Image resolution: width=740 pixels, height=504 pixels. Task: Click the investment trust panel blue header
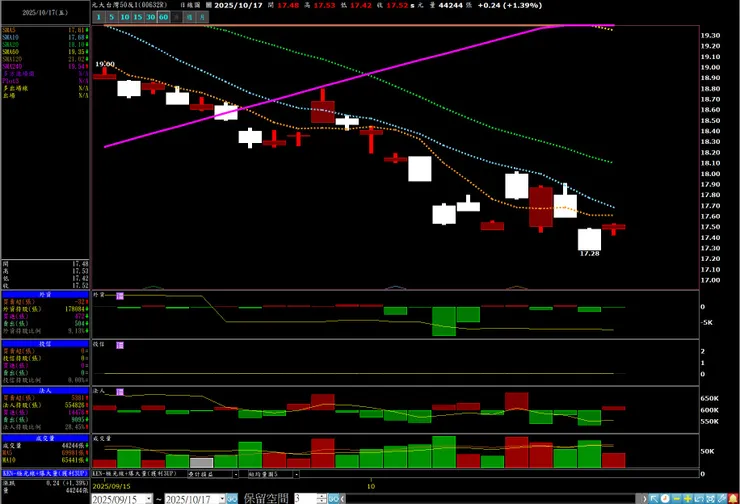point(45,344)
